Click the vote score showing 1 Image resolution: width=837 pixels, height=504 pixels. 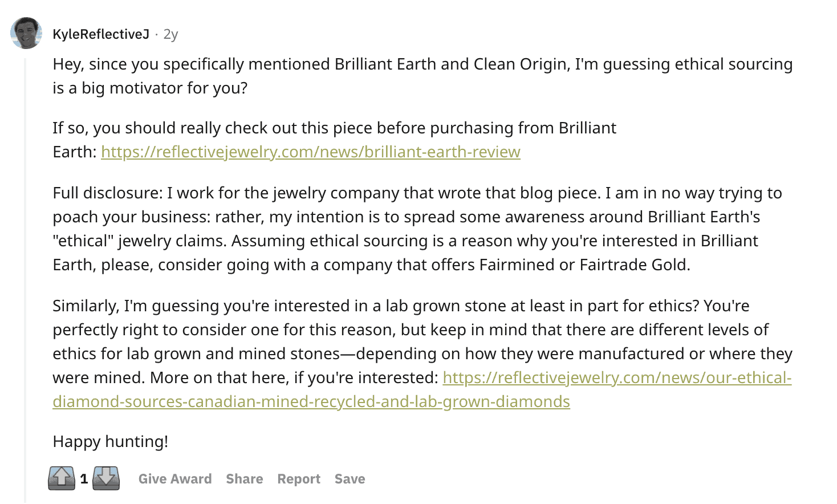pos(84,479)
